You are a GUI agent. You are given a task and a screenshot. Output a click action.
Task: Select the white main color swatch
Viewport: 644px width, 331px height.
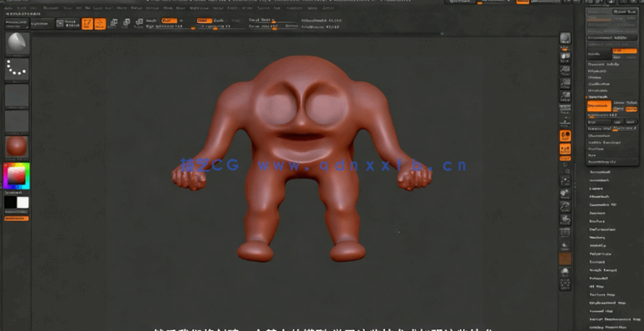click(23, 202)
